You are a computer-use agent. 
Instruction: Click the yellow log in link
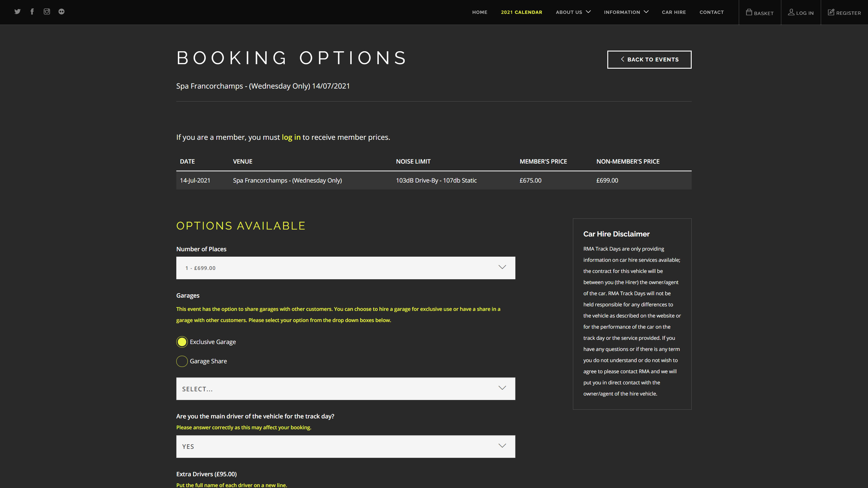[291, 137]
